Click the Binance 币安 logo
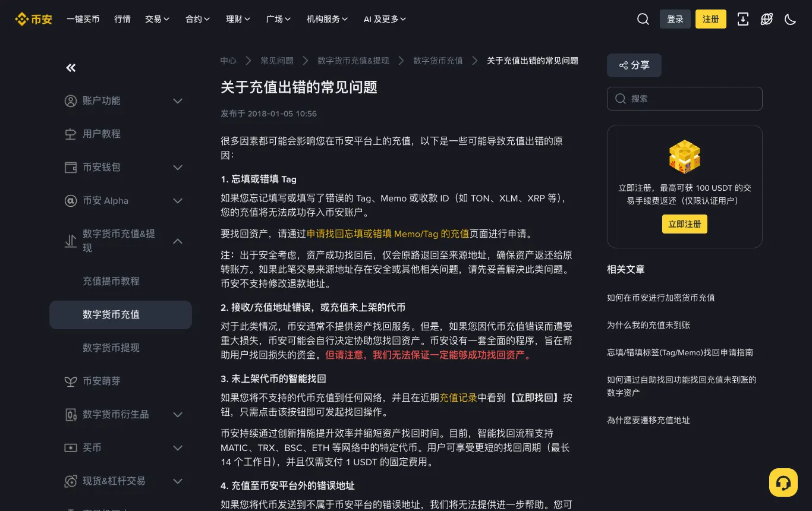 tap(33, 19)
